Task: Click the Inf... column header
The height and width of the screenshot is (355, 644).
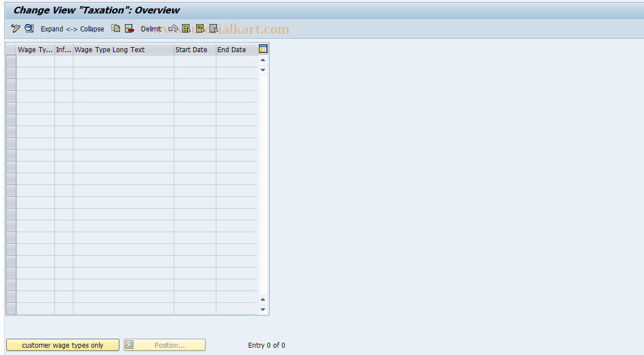Action: [x=64, y=50]
